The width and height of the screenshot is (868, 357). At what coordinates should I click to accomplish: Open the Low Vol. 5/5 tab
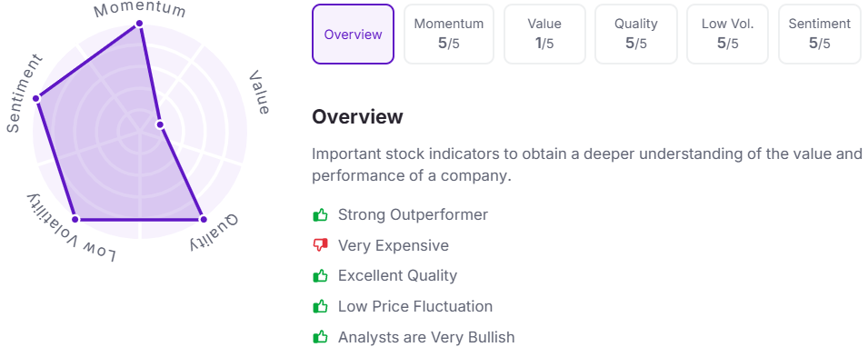point(728,35)
